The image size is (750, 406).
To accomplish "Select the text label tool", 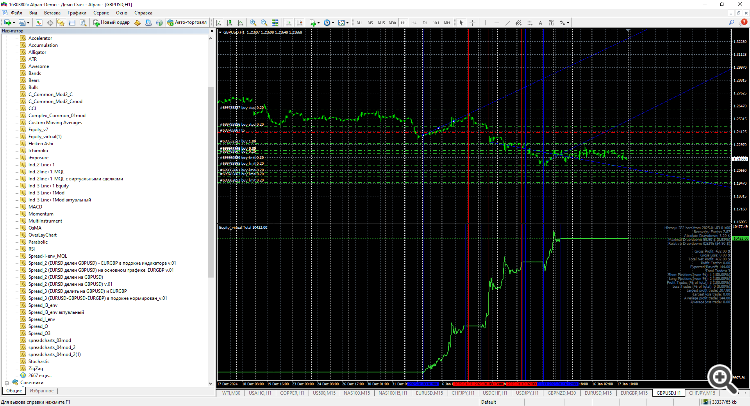I will (551, 22).
